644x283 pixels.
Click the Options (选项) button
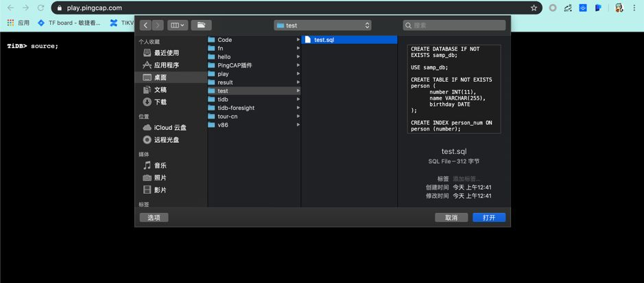tap(154, 218)
